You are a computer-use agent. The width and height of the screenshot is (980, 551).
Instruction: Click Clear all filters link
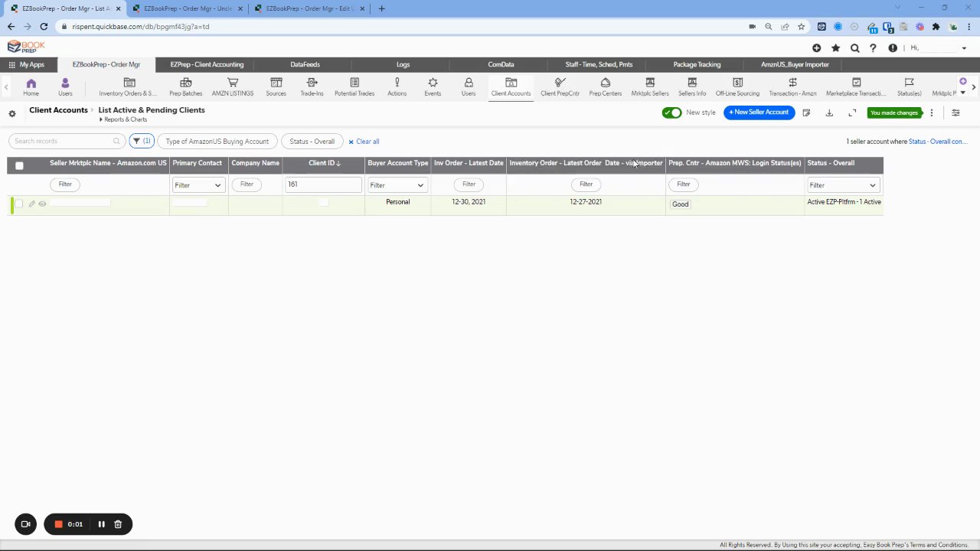364,142
